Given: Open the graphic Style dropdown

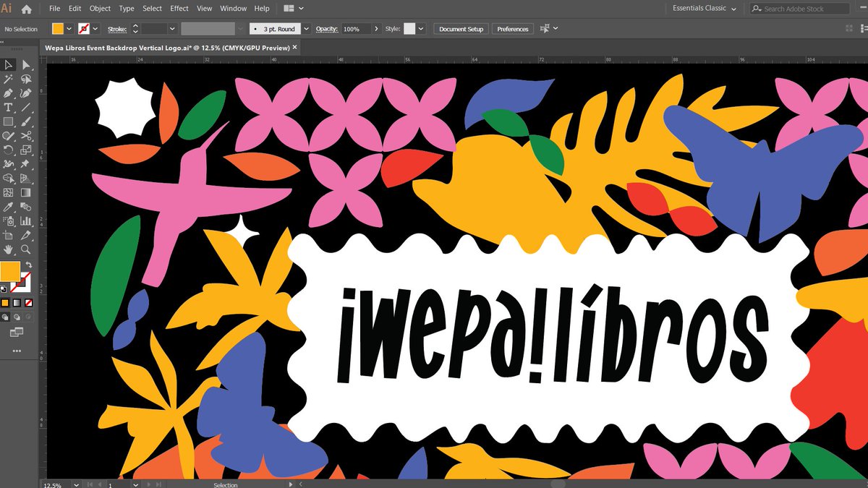Looking at the screenshot, I should [422, 29].
